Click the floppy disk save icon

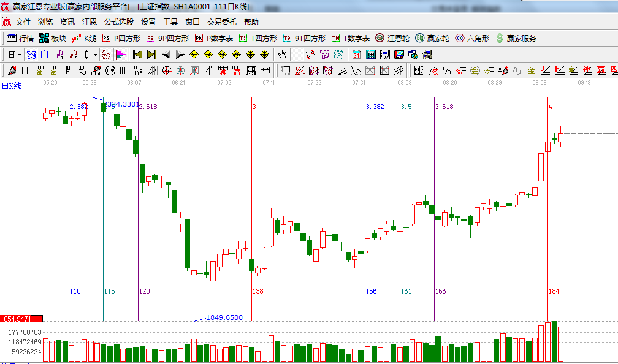[x=399, y=55]
